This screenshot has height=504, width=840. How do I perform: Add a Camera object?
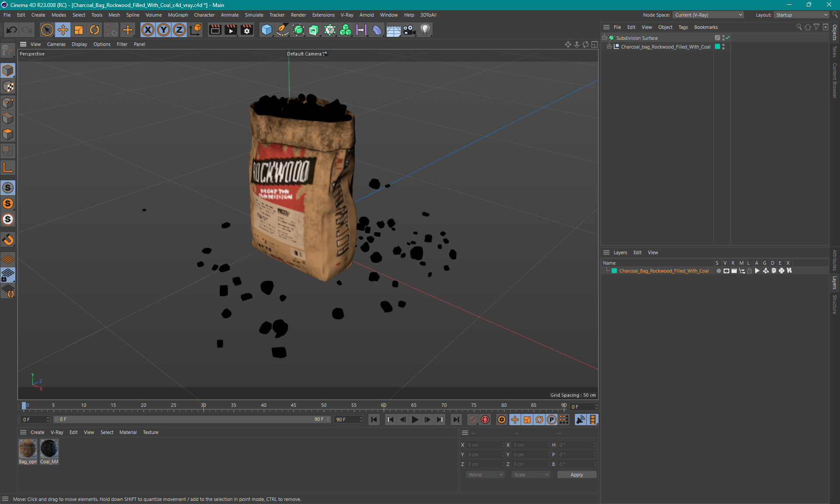(409, 30)
